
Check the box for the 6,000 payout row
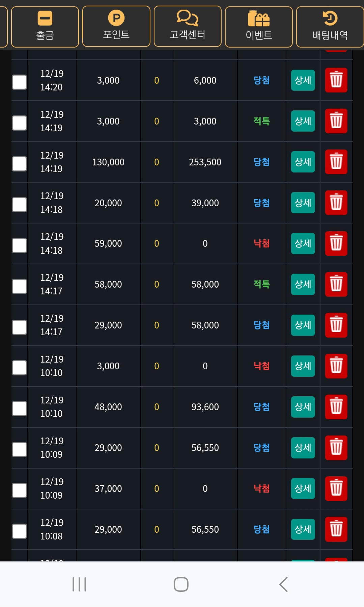click(20, 82)
